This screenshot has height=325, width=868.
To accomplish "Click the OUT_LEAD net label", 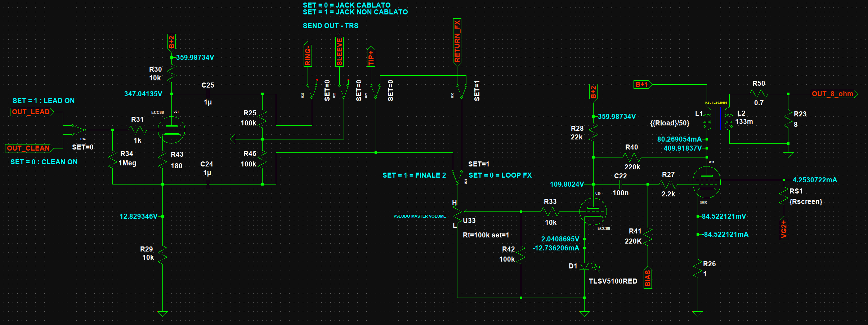I will pyautogui.click(x=31, y=112).
